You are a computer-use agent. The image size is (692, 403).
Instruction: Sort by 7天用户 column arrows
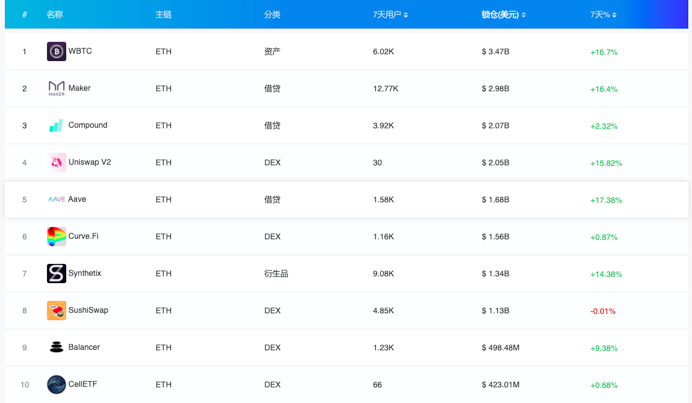tap(406, 15)
